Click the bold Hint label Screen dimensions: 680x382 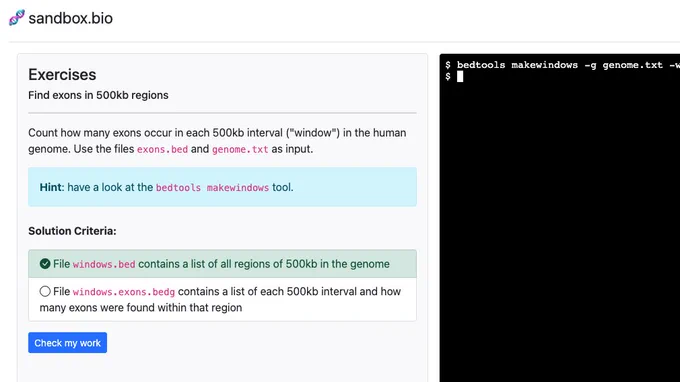click(51, 187)
